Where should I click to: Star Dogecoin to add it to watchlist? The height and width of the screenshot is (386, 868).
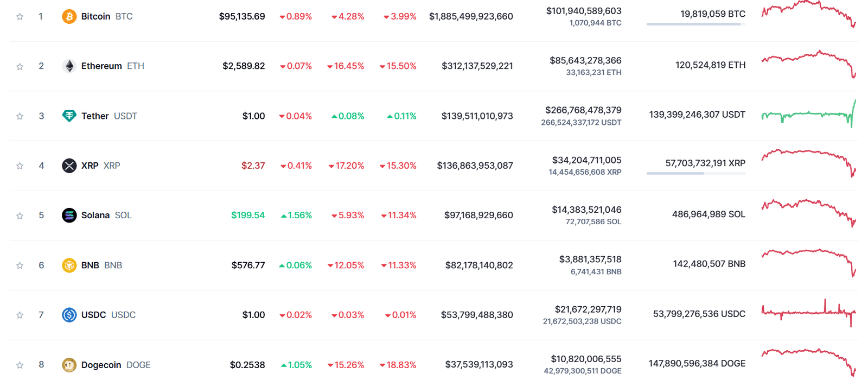pos(20,365)
